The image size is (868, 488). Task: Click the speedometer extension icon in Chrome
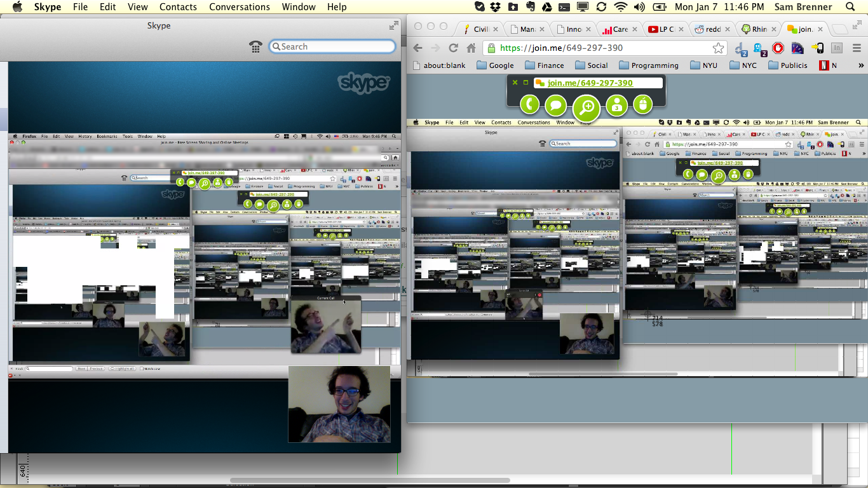(x=797, y=48)
